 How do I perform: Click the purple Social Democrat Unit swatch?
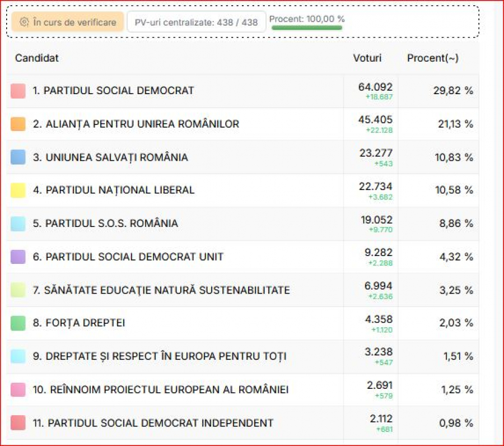[18, 257]
